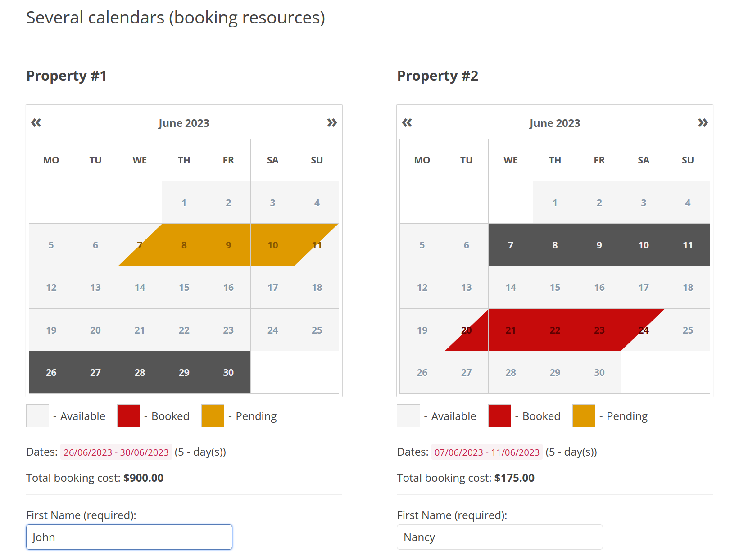Focus the First Name field containing Nancy
Viewport: 739px width, 560px height.
coord(499,537)
